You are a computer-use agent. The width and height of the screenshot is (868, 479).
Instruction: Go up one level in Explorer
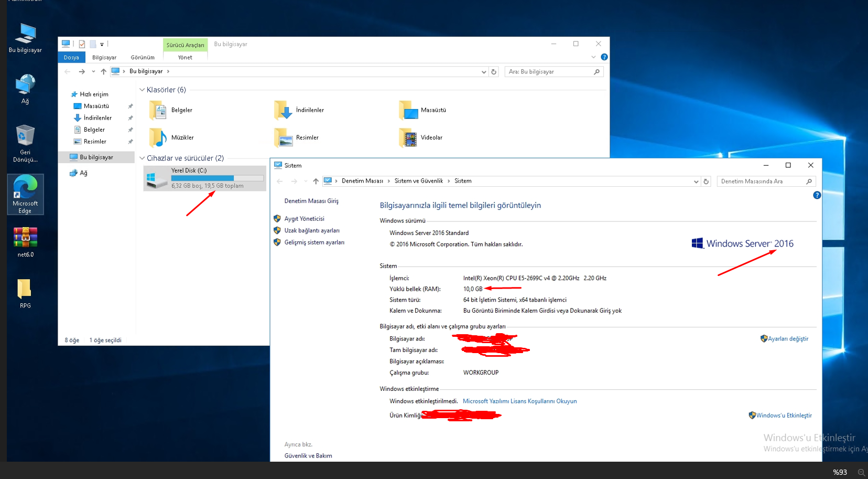click(x=103, y=72)
